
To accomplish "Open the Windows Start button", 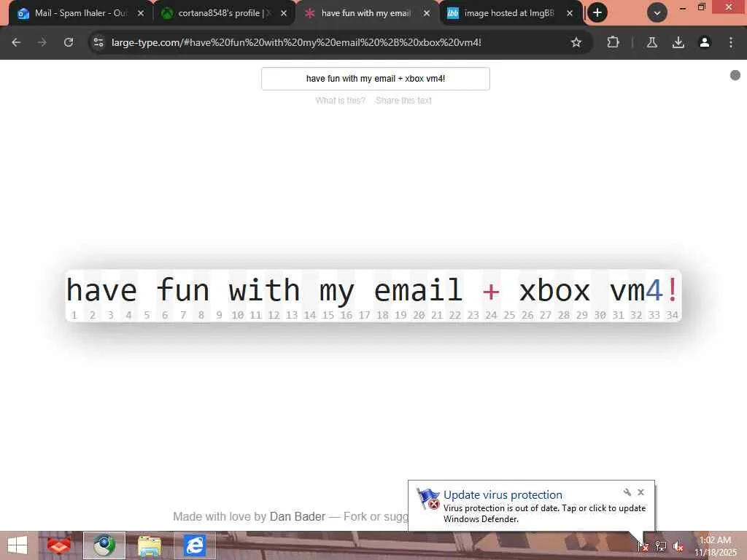I will (18, 545).
